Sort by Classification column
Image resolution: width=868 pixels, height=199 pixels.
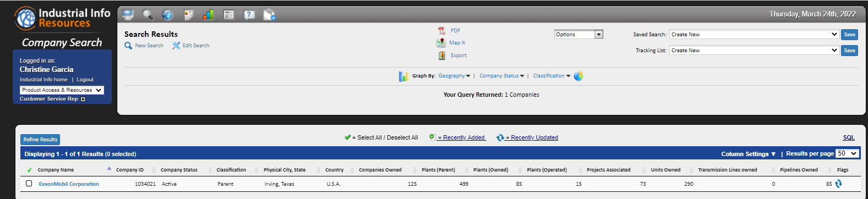[x=231, y=170]
